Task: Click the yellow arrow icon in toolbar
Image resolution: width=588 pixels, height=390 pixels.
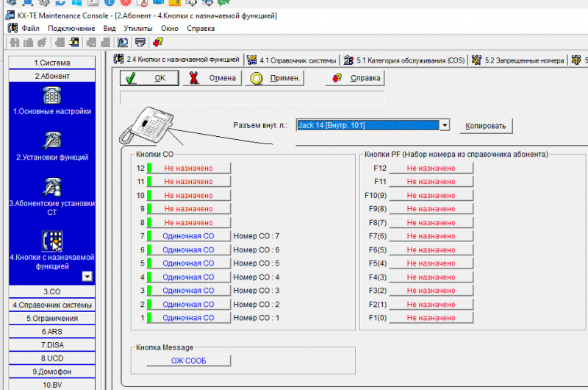Action: [74, 43]
